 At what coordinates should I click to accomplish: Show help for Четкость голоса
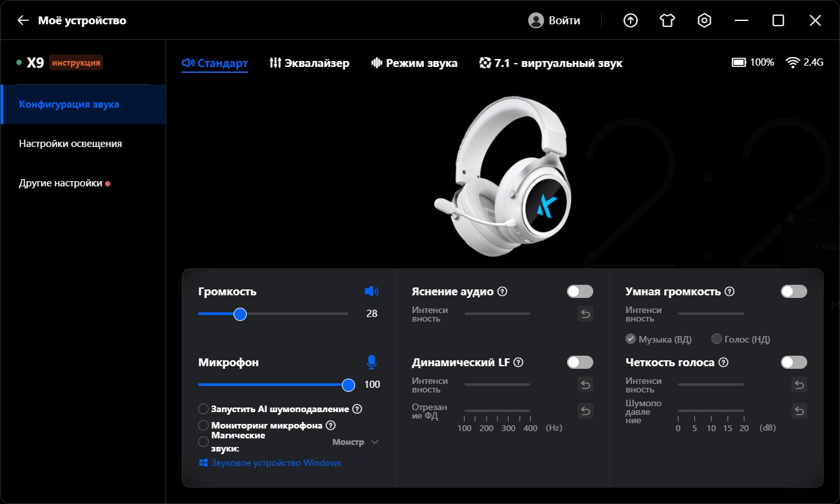tap(723, 362)
